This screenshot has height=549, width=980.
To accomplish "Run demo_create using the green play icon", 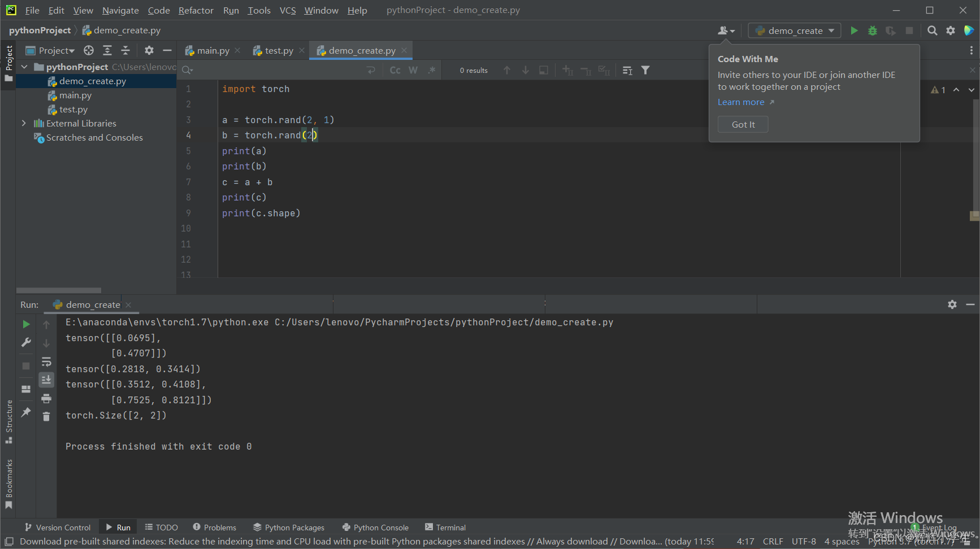I will (x=854, y=30).
